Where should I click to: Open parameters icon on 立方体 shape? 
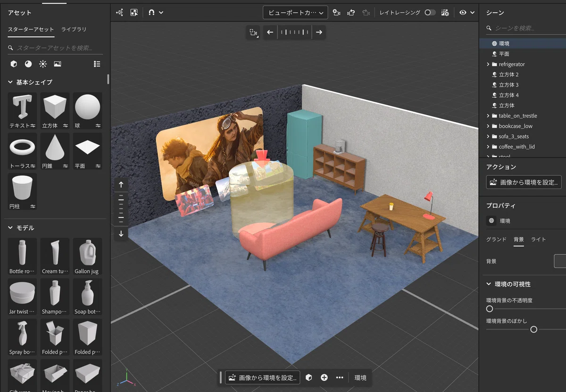66,126
